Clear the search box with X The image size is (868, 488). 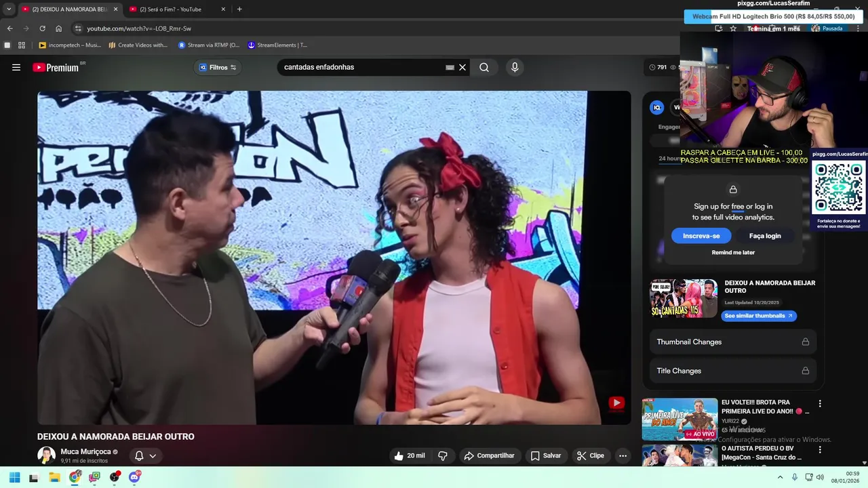(462, 67)
